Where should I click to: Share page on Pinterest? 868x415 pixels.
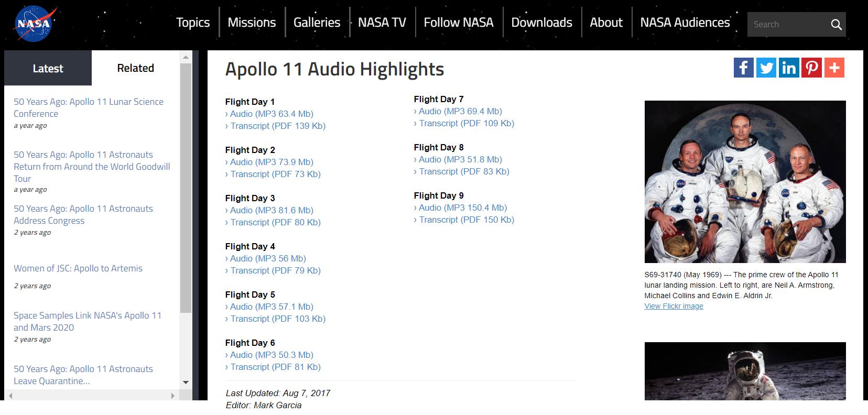[x=811, y=68]
